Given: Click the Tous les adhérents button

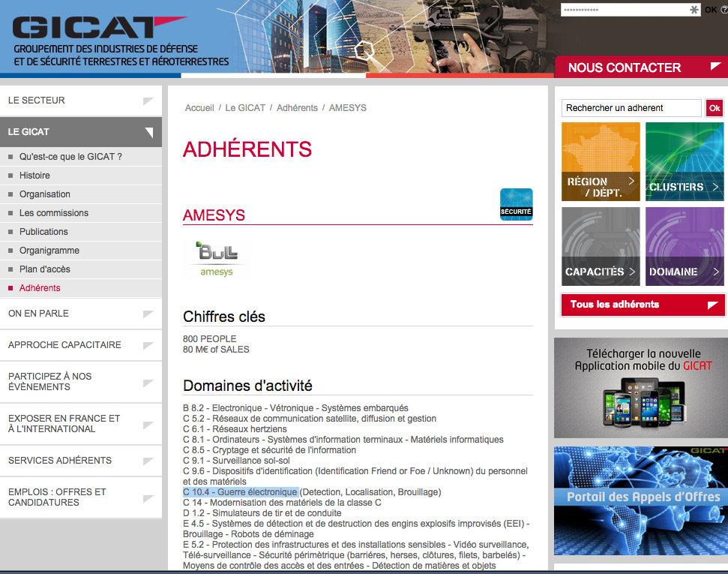Looking at the screenshot, I should pos(643,305).
